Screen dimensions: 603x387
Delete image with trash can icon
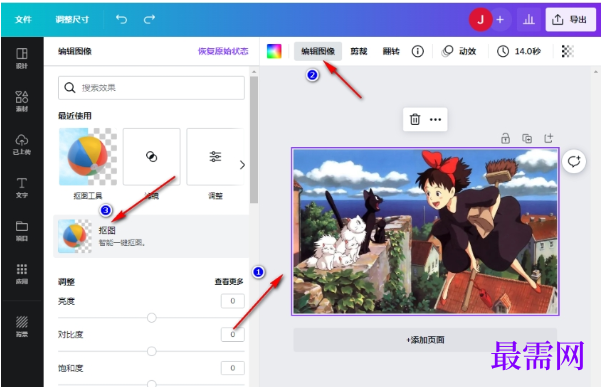415,119
